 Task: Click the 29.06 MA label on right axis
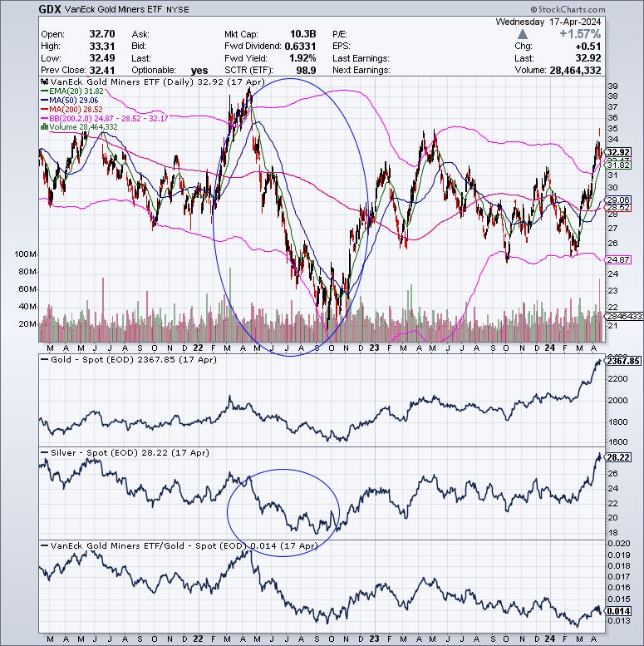click(x=618, y=200)
